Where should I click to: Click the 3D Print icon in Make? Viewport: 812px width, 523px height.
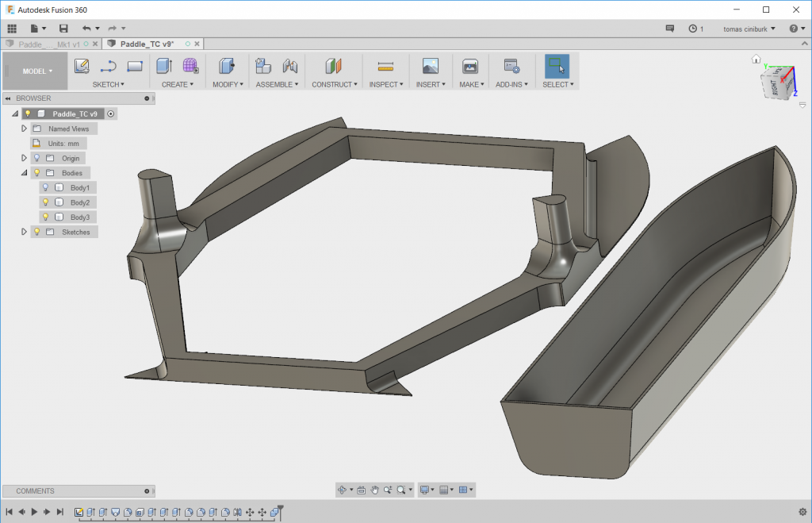tap(470, 67)
